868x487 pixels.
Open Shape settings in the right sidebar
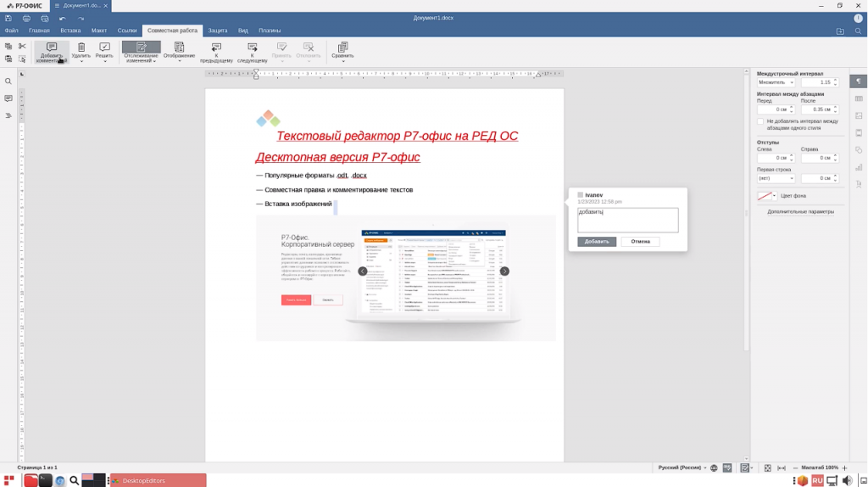click(859, 150)
